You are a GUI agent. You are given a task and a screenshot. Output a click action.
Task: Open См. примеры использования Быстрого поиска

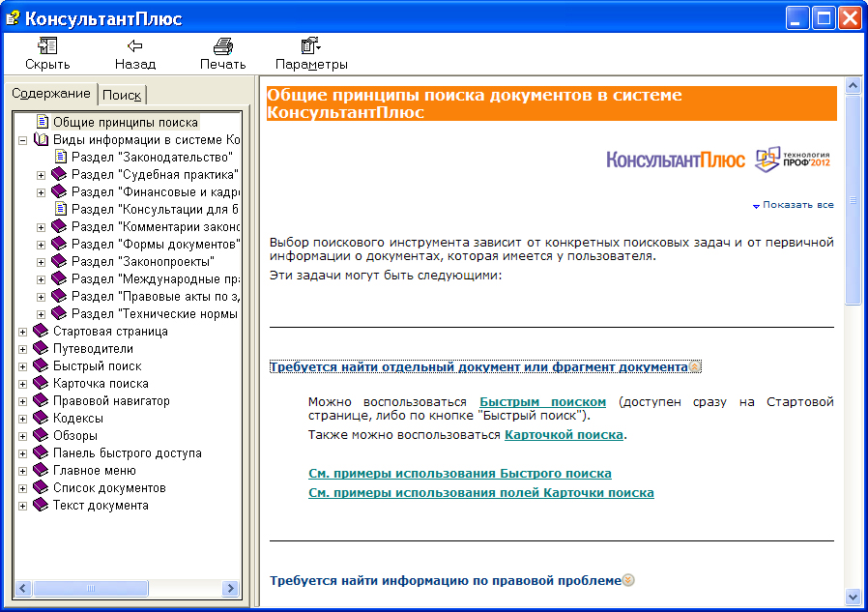pyautogui.click(x=459, y=474)
